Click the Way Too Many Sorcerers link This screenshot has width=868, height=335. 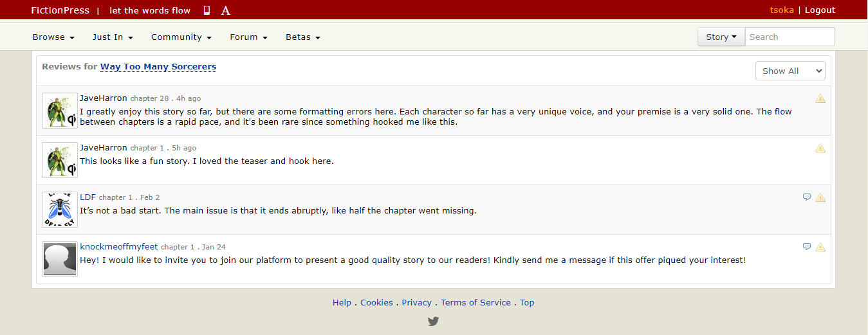coord(158,67)
